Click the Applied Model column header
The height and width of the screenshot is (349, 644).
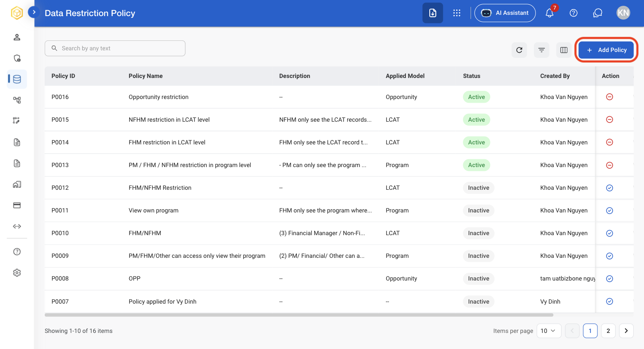tap(405, 76)
